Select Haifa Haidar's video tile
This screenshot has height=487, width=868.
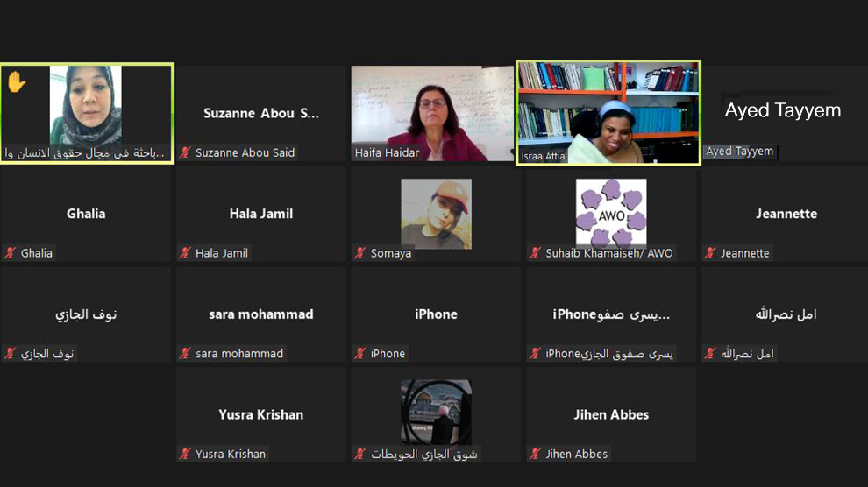click(x=432, y=113)
